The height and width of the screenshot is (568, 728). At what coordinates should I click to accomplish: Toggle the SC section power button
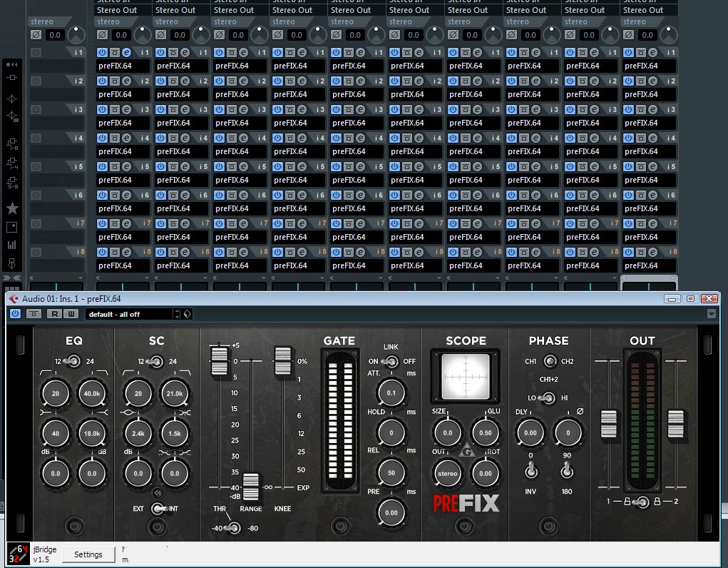pyautogui.click(x=157, y=526)
